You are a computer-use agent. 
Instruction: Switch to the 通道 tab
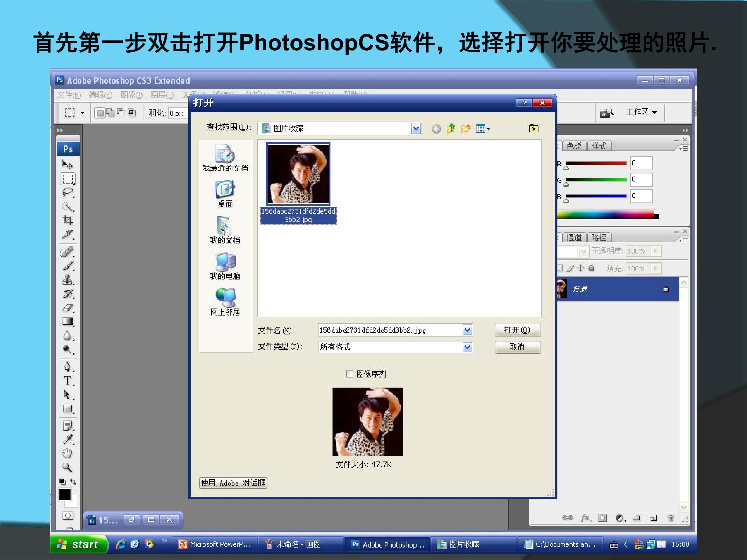coord(574,238)
